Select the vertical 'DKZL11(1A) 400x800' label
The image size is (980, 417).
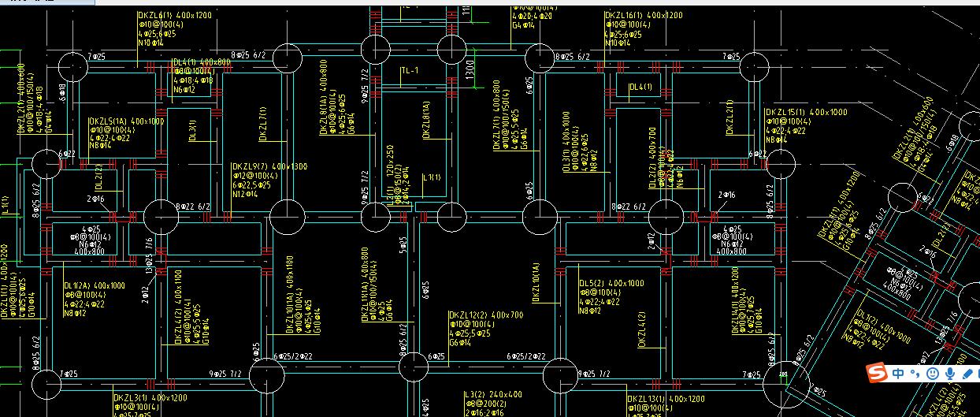(365, 285)
